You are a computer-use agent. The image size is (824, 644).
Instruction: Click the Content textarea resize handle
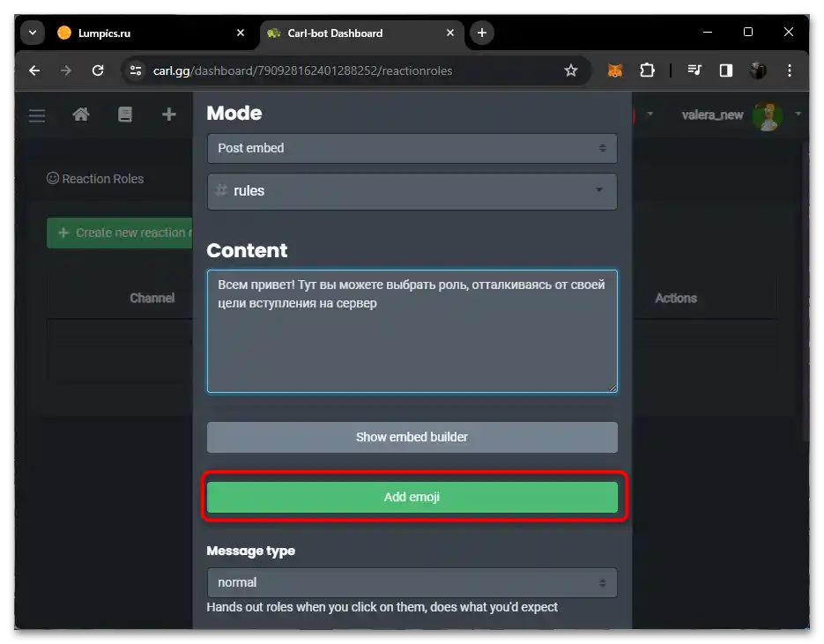point(612,388)
